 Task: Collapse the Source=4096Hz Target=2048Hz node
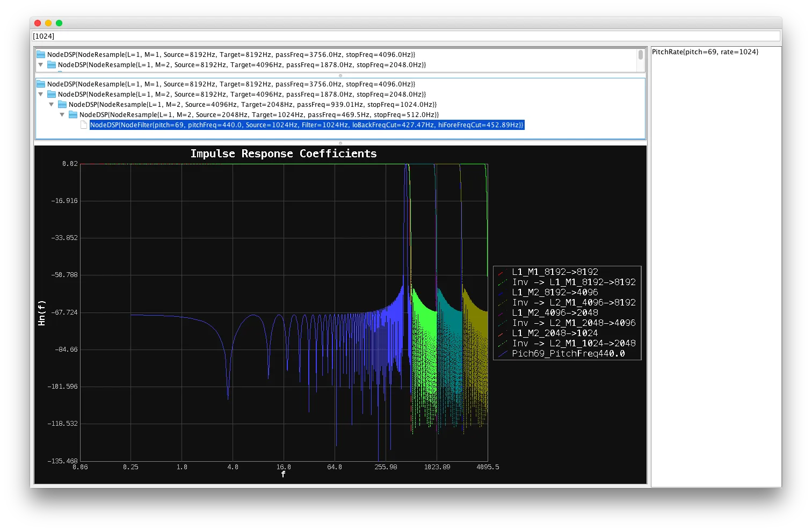52,105
